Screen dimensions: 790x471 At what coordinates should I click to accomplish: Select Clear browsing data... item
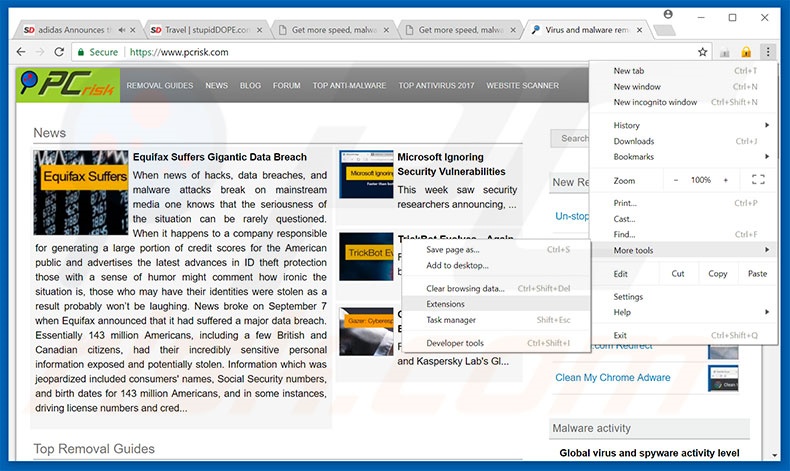click(x=496, y=288)
